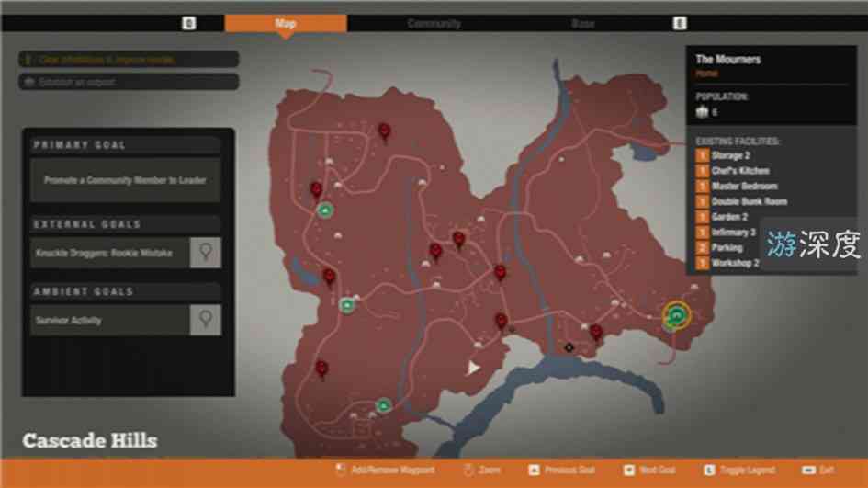
Task: Click The Mourners community name
Action: (x=728, y=59)
